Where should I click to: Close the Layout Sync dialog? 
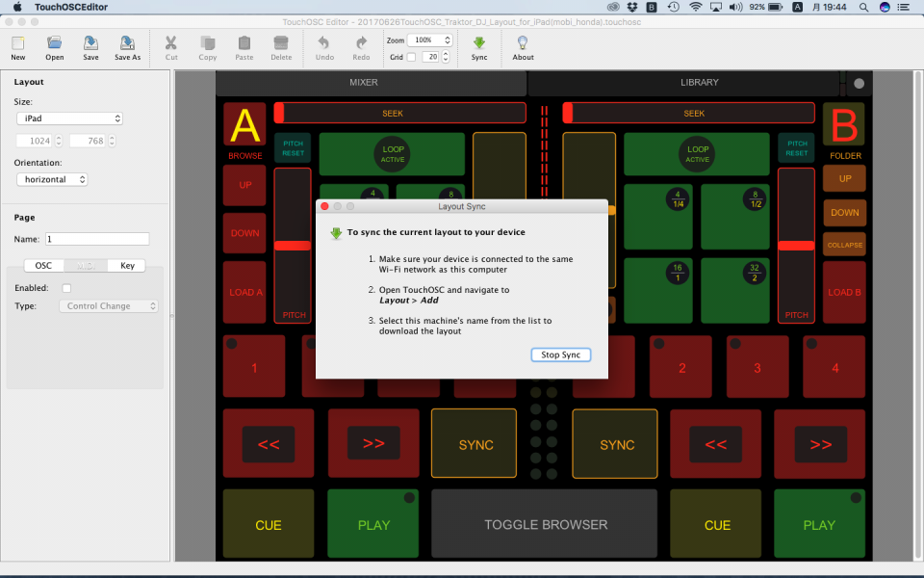[324, 206]
